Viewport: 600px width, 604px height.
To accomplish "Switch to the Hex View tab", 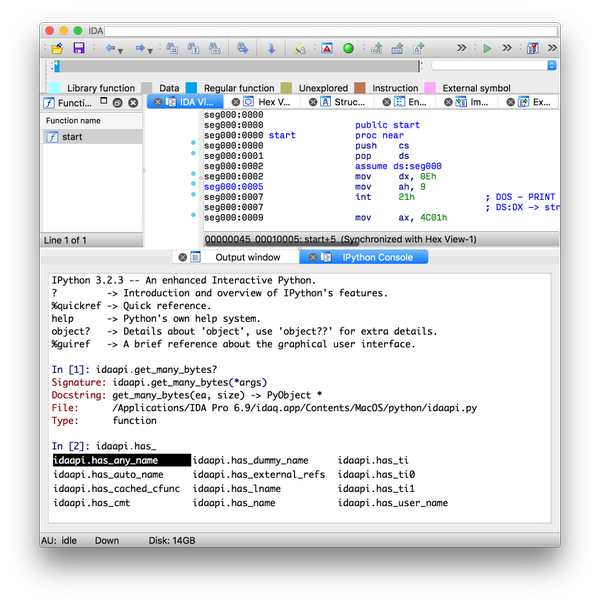I will 274,102.
